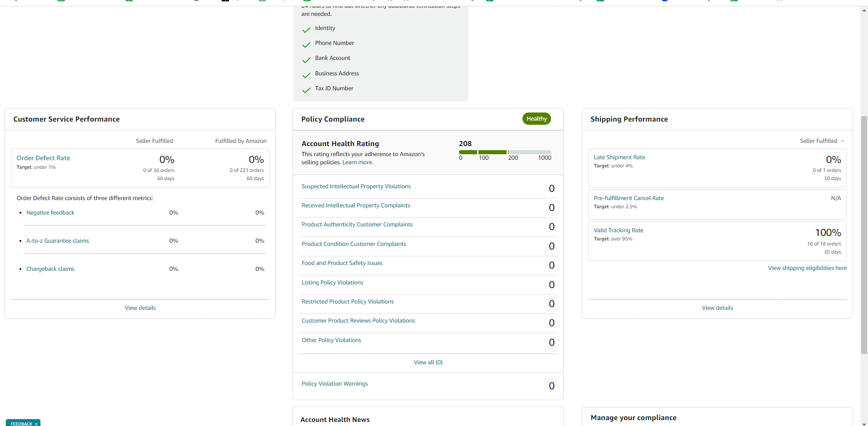Click View all (0) policy violations
This screenshot has width=868, height=426.
pos(428,362)
